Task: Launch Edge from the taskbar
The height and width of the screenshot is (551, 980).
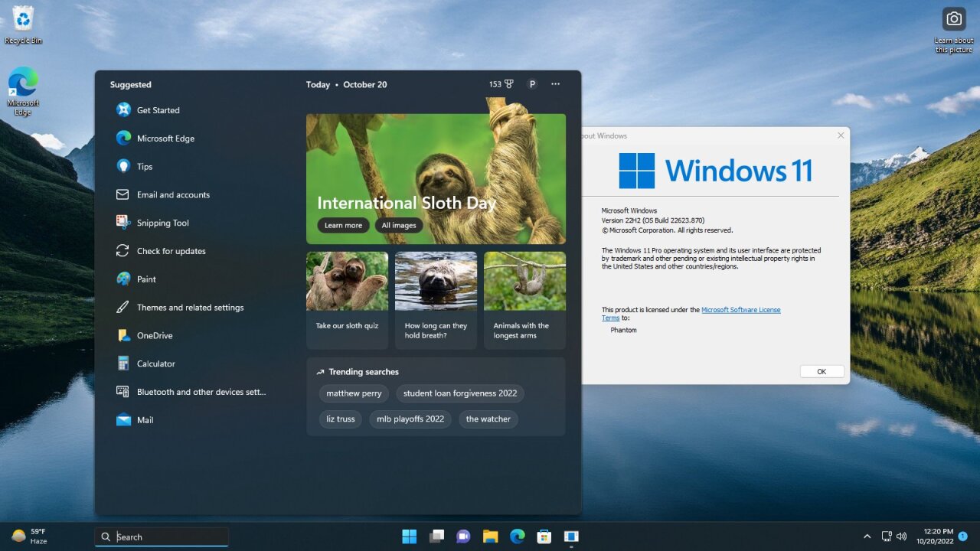Action: click(x=518, y=536)
